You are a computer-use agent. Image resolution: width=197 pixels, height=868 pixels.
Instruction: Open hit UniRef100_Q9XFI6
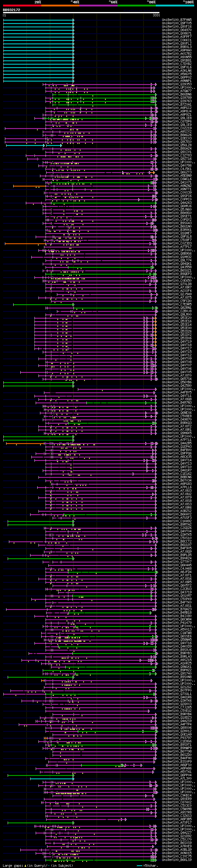177,26
